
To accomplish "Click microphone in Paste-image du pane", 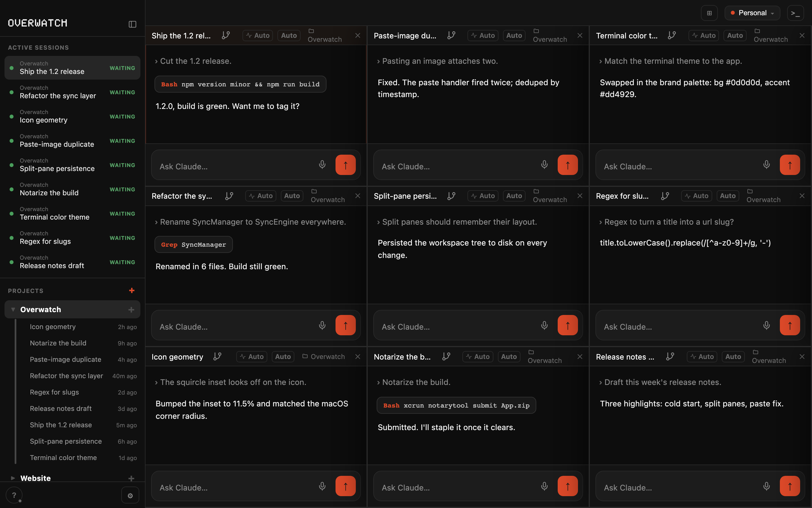I will (x=544, y=165).
